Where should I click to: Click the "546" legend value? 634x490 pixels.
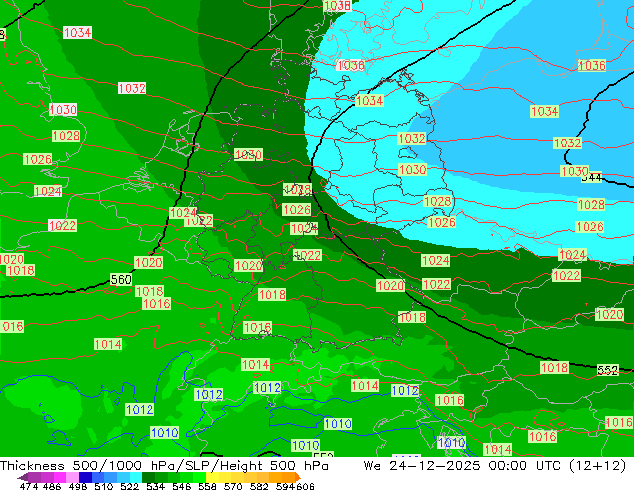click(x=182, y=486)
